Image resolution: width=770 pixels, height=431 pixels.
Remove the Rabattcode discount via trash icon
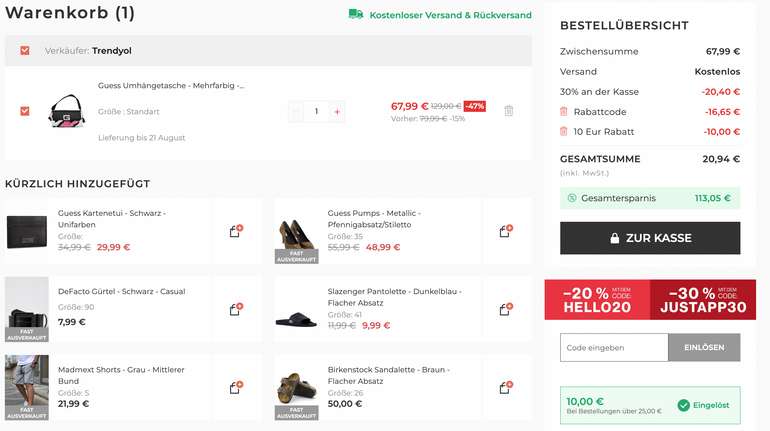pyautogui.click(x=564, y=112)
